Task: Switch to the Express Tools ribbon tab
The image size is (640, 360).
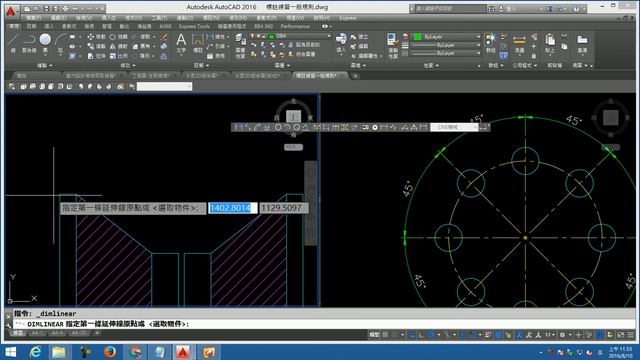Action: click(194, 26)
